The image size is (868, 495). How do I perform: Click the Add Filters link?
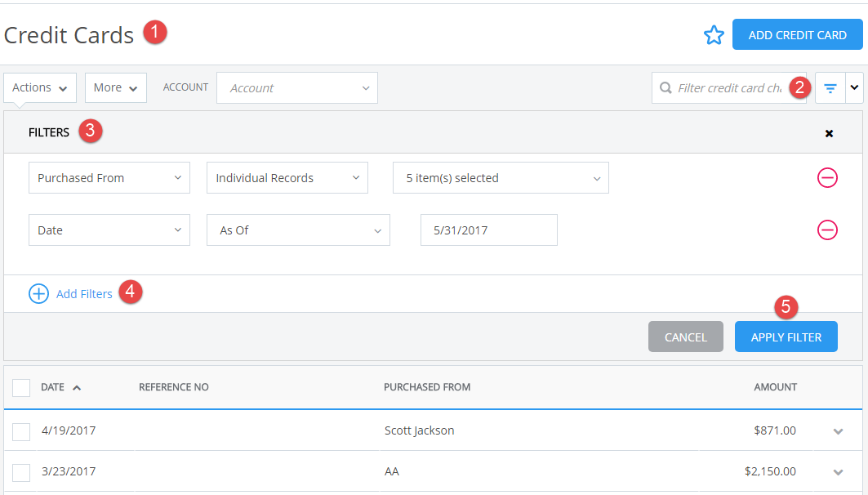click(x=84, y=294)
